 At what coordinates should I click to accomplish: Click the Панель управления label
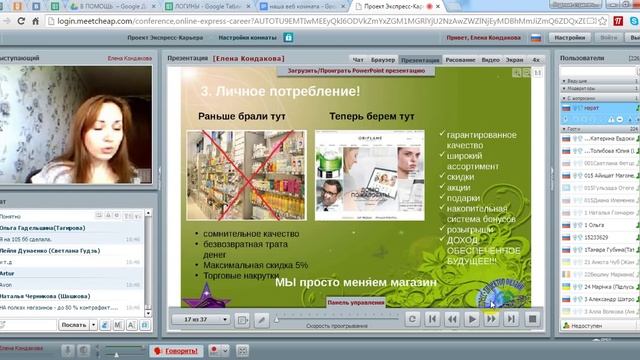(356, 302)
